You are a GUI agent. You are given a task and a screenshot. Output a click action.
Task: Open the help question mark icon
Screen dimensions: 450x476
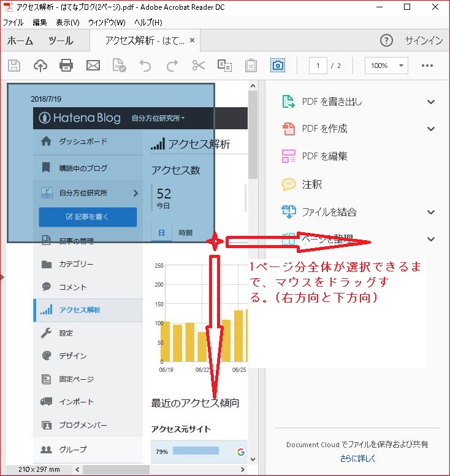pyautogui.click(x=386, y=40)
